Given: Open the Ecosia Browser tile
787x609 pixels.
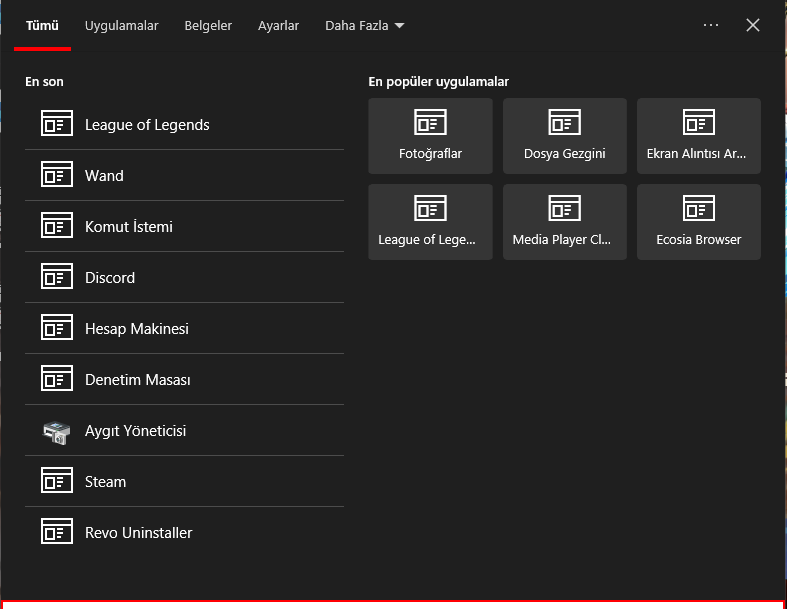Looking at the screenshot, I should point(699,222).
